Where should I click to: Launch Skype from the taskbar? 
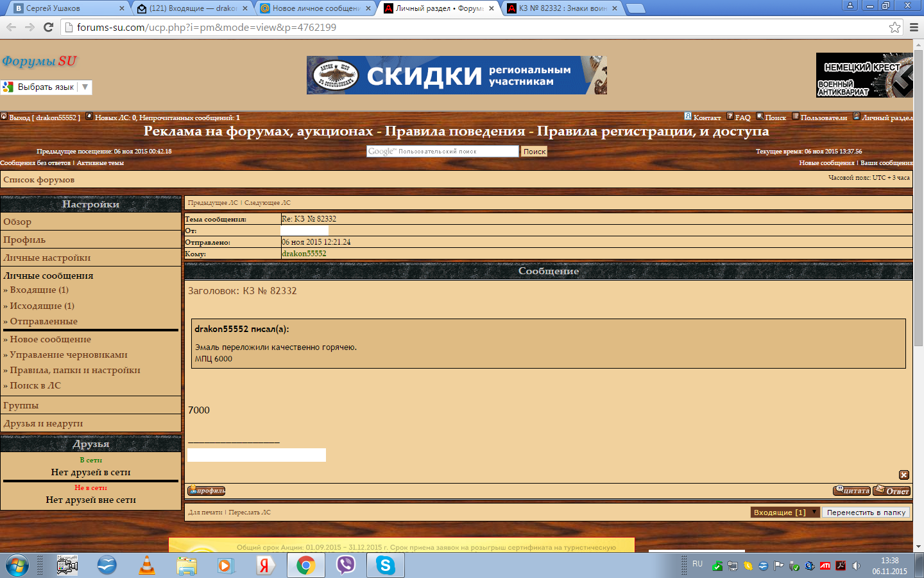click(x=385, y=565)
